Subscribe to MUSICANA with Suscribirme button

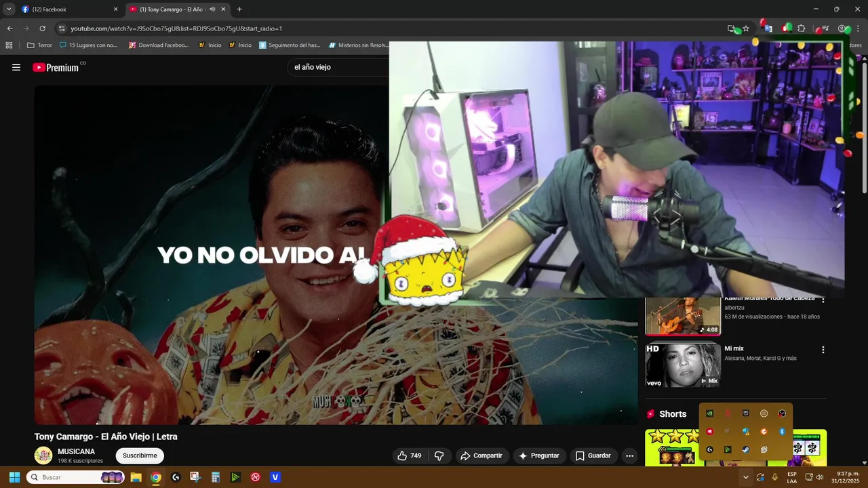[x=140, y=455]
